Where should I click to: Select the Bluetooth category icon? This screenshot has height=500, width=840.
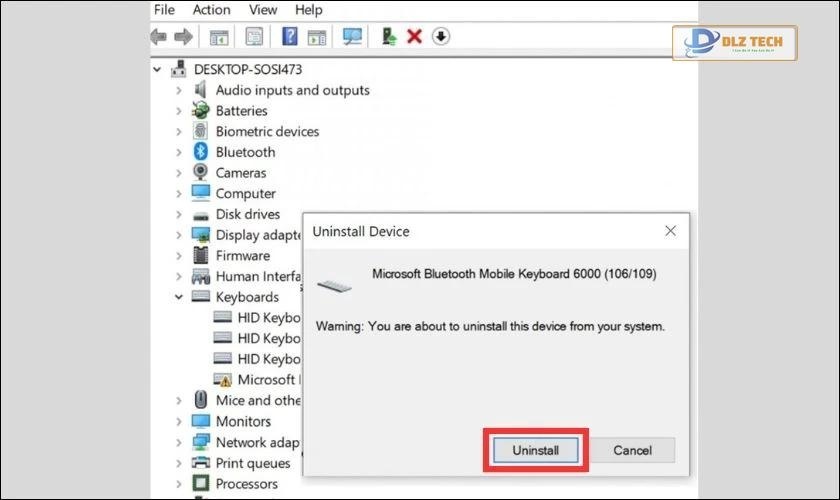(x=200, y=152)
